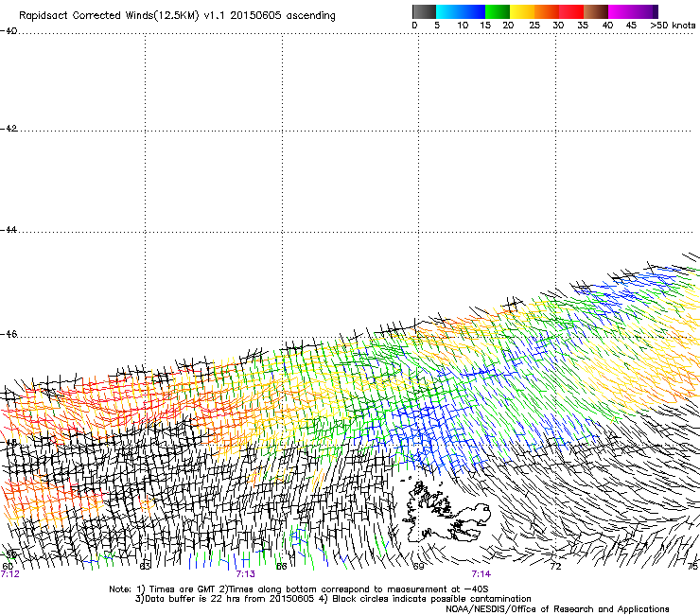Click the '66' longitude axis label
This screenshot has height=615, width=700.
point(282,567)
